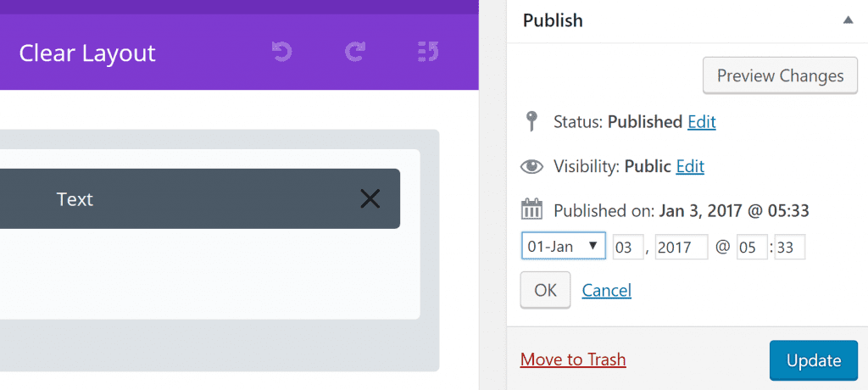
Task: Click the year field showing 2017
Action: (682, 247)
